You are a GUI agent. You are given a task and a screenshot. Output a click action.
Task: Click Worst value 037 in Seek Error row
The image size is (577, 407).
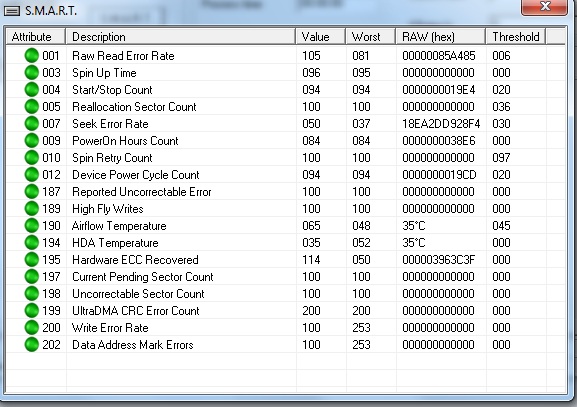361,124
